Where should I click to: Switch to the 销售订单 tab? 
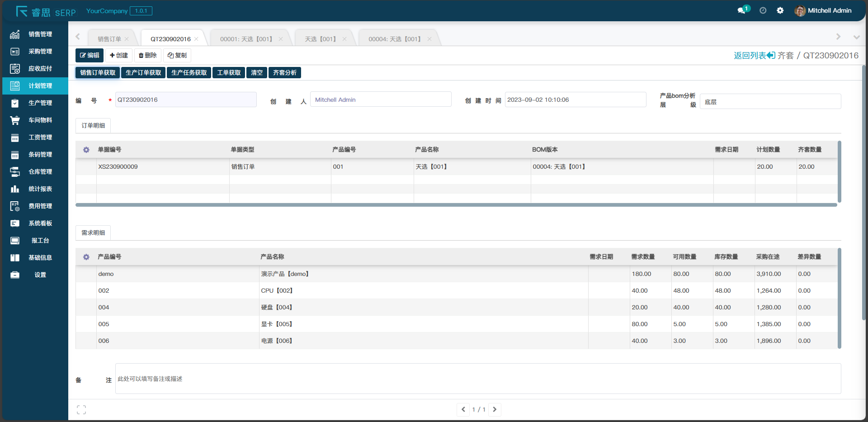point(109,39)
